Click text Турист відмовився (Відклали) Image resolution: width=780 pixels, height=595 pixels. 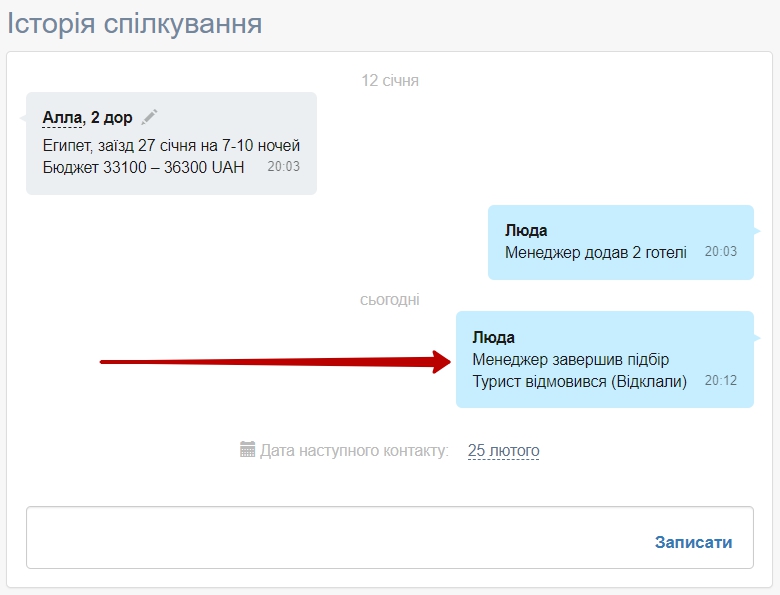[x=580, y=382]
